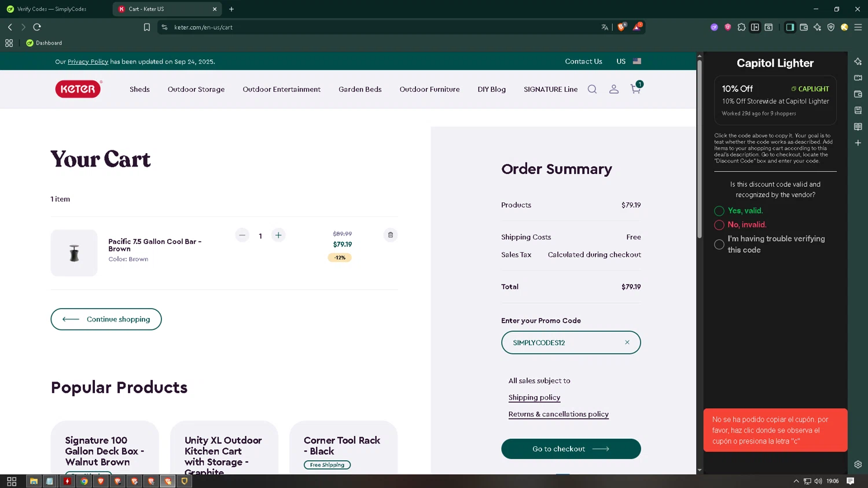The height and width of the screenshot is (488, 868).
Task: Close the Cart - Keter US tab
Action: (x=215, y=9)
